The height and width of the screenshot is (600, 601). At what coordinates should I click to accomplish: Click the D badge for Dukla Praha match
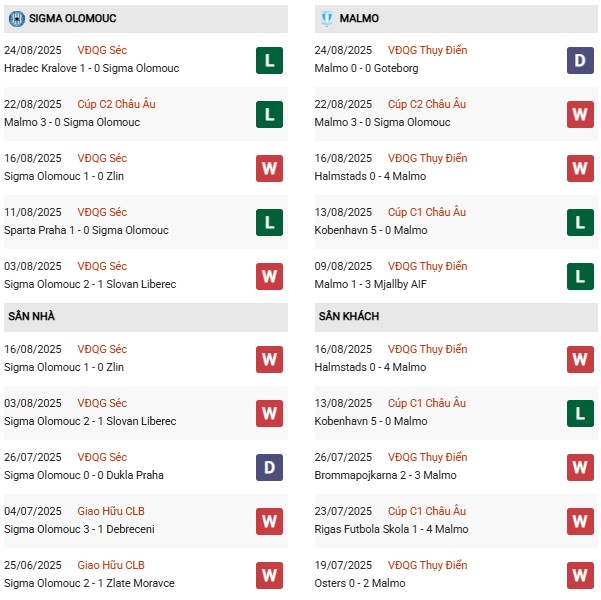point(268,467)
